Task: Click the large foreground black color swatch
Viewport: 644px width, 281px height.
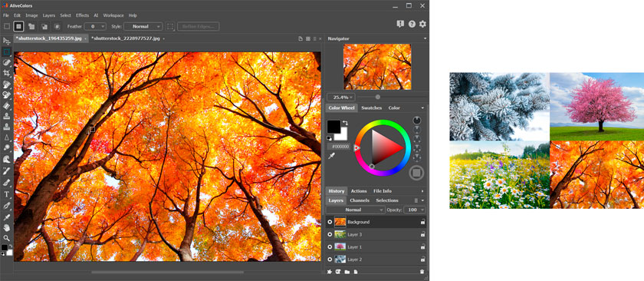Action: tap(333, 127)
